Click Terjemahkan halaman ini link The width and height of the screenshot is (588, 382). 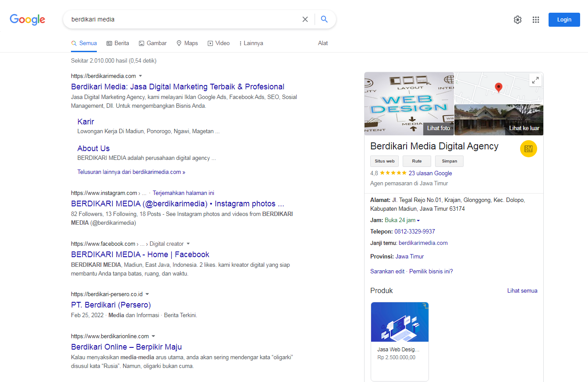(183, 193)
